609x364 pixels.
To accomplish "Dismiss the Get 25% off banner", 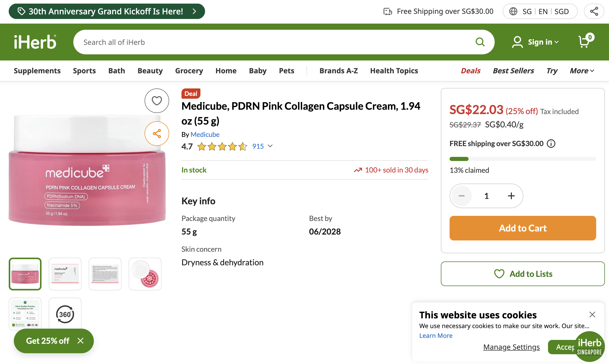I will [80, 341].
